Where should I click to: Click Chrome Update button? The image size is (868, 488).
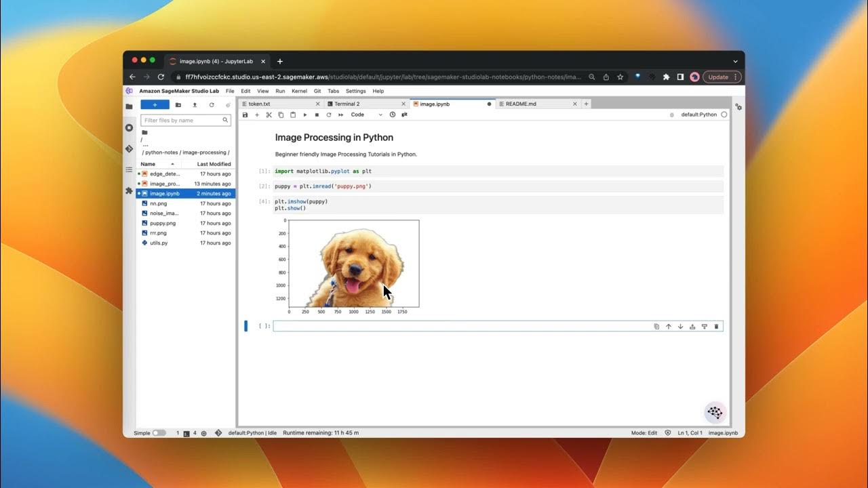pyautogui.click(x=722, y=77)
